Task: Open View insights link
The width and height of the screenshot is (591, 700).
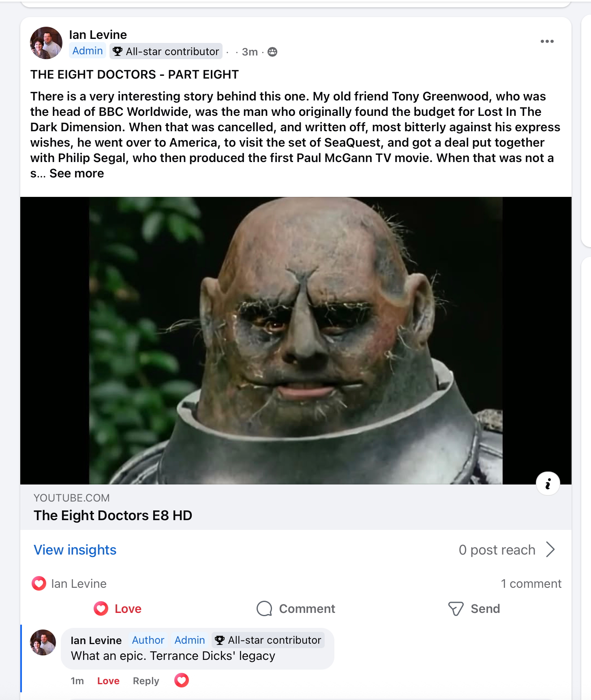Action: [x=75, y=550]
